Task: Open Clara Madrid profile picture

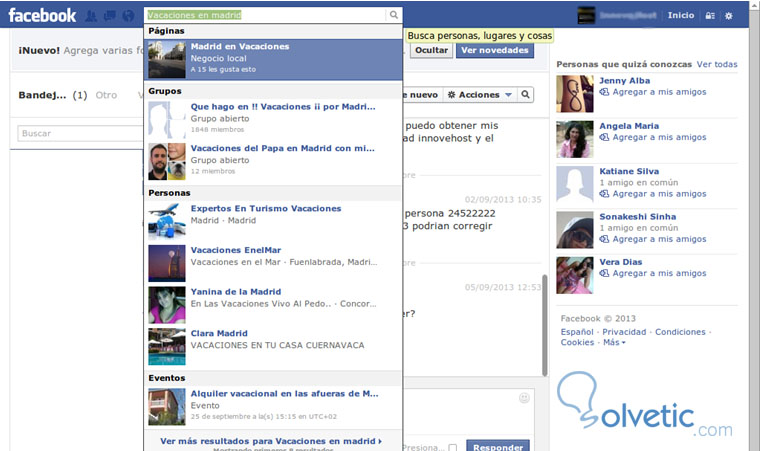Action: (167, 347)
